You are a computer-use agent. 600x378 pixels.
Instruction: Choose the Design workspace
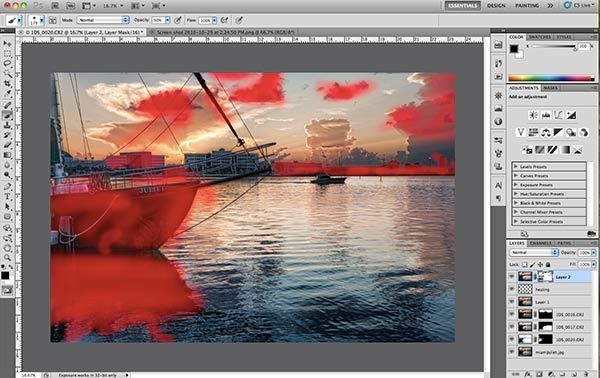(x=496, y=5)
